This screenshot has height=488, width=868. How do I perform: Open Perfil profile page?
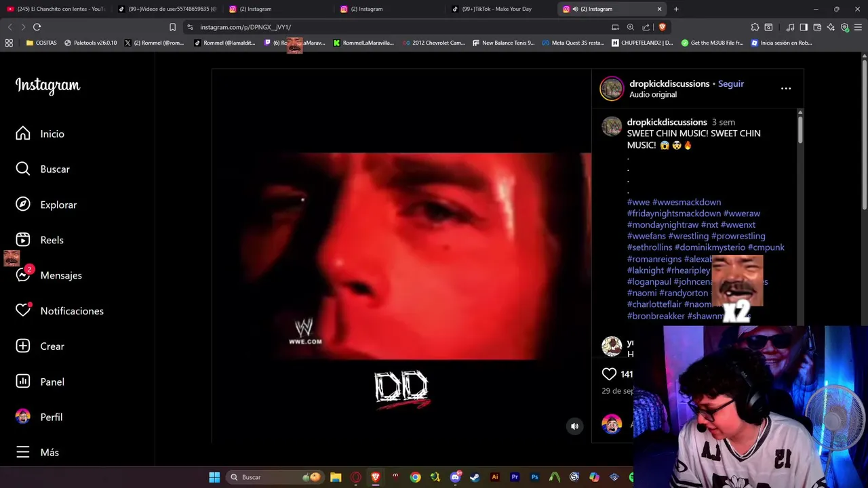click(39, 417)
